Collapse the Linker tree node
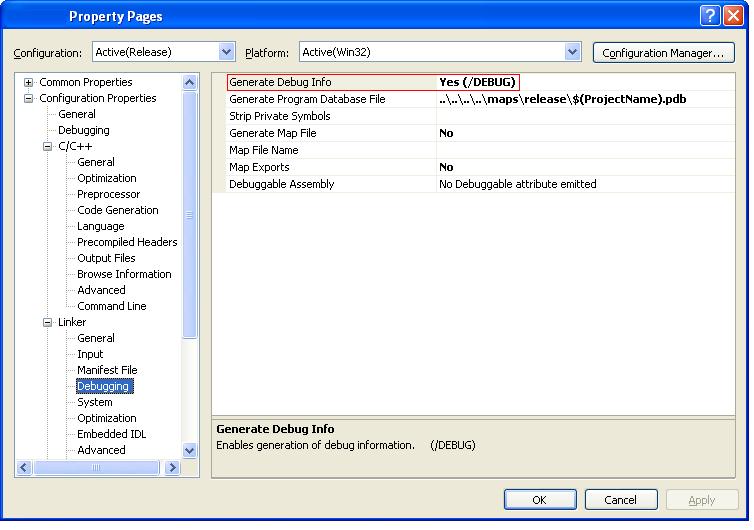This screenshot has height=530, width=754. pyautogui.click(x=47, y=322)
